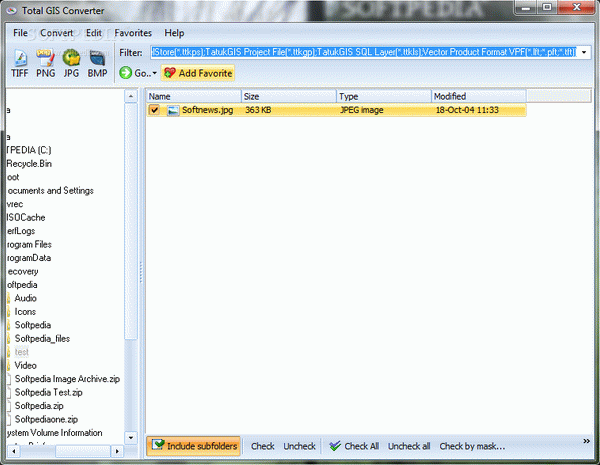Image resolution: width=600 pixels, height=465 pixels.
Task: Select Softpedia.zip in the folder tree
Action: pyautogui.click(x=40, y=406)
